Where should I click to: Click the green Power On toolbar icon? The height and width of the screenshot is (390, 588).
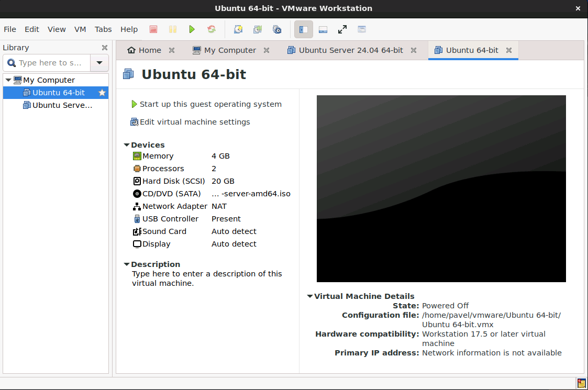192,29
